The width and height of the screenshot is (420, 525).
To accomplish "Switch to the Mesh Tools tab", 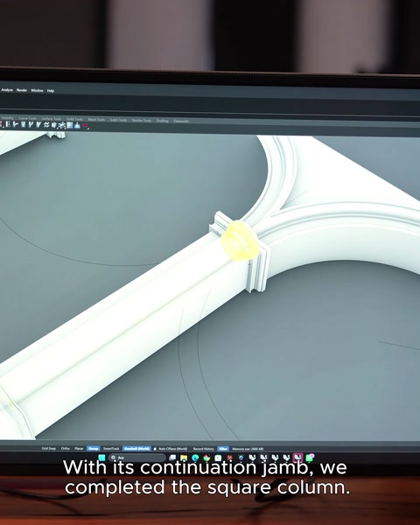I will point(96,120).
